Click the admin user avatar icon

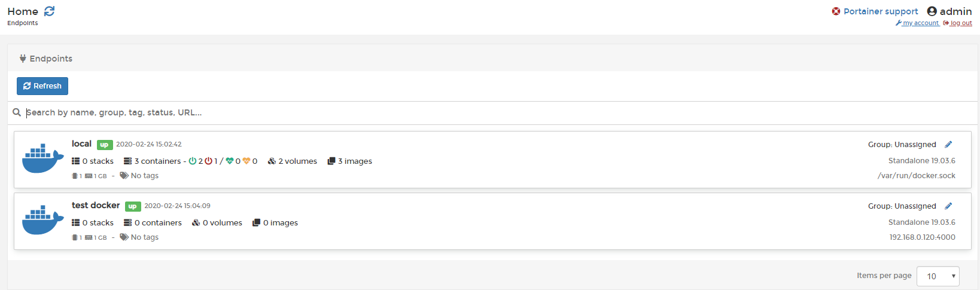pos(932,11)
